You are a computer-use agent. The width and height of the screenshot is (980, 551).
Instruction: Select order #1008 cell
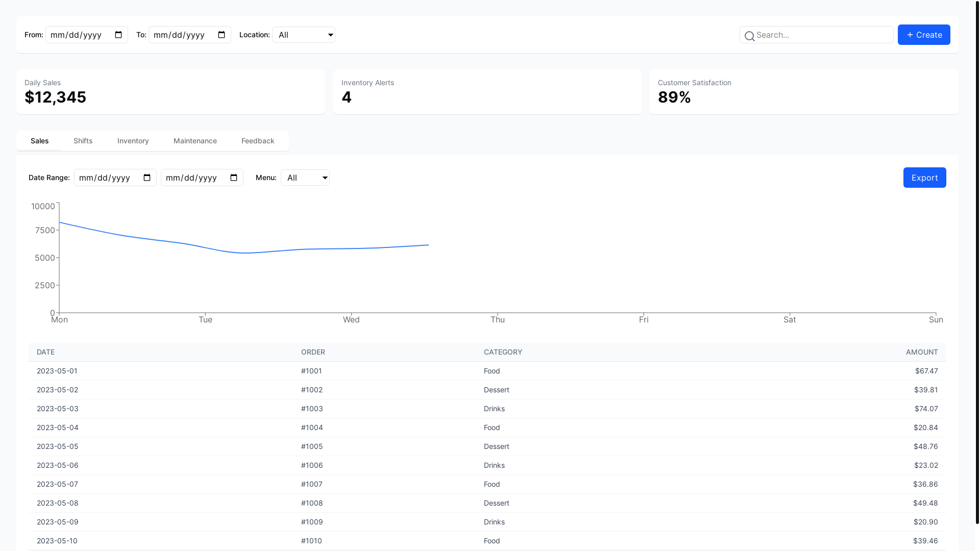pos(312,503)
